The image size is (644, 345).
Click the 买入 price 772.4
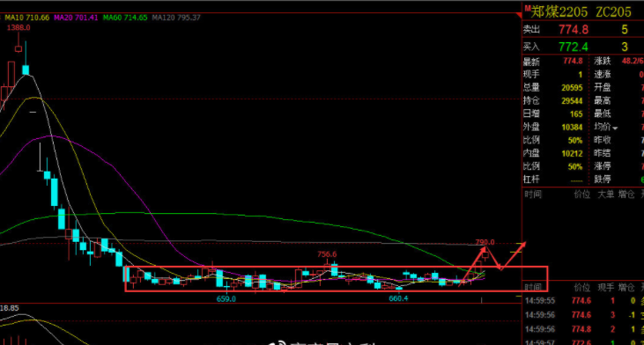pyautogui.click(x=574, y=47)
